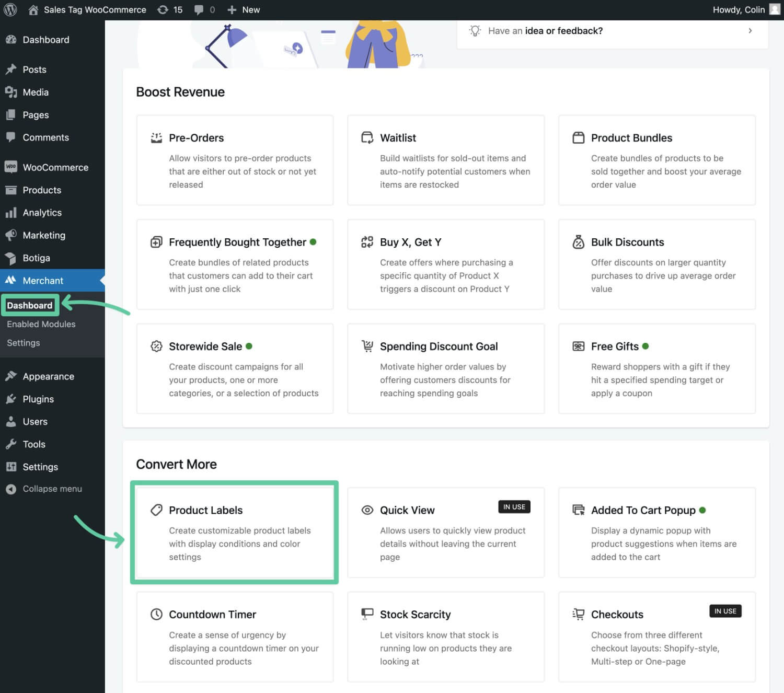The width and height of the screenshot is (784, 693).
Task: Click Howdy, Colin account link
Action: click(739, 10)
